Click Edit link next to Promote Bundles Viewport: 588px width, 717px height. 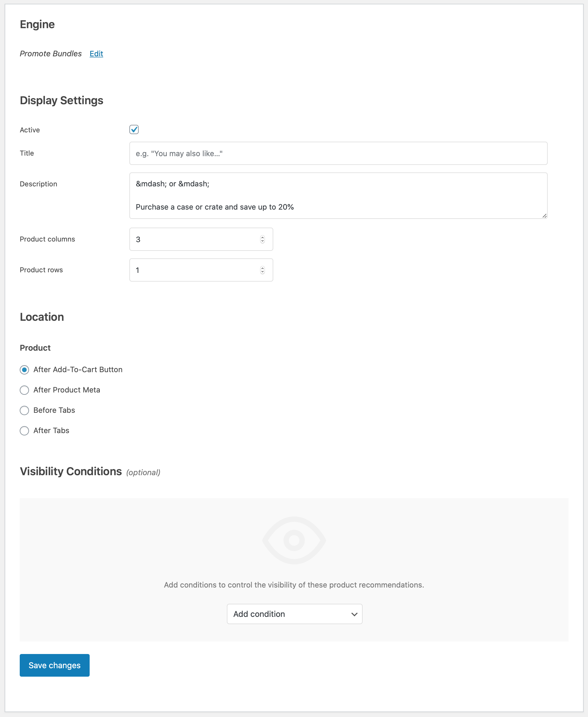pyautogui.click(x=96, y=53)
